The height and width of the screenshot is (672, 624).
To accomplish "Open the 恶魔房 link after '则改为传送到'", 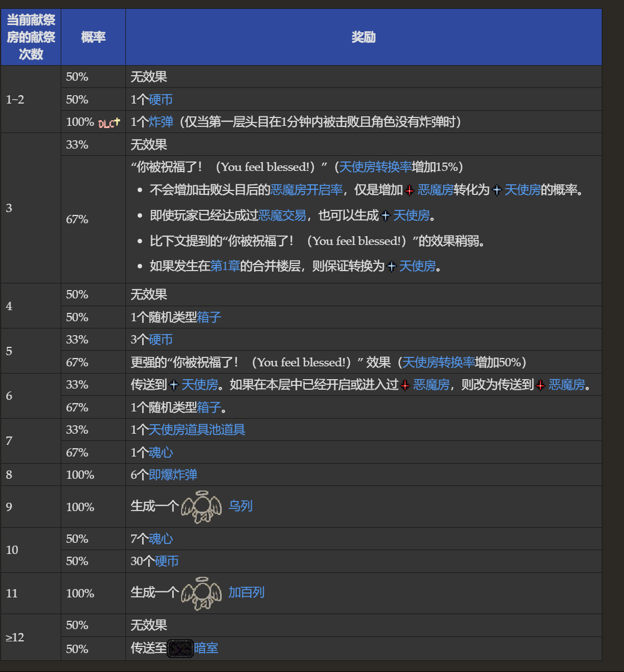I will [567, 385].
